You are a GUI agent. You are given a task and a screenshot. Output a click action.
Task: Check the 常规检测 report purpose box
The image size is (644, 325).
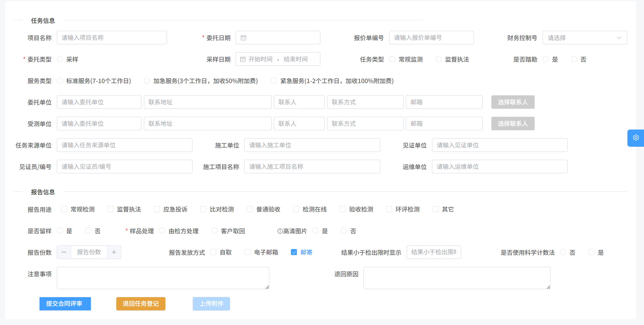(x=64, y=209)
